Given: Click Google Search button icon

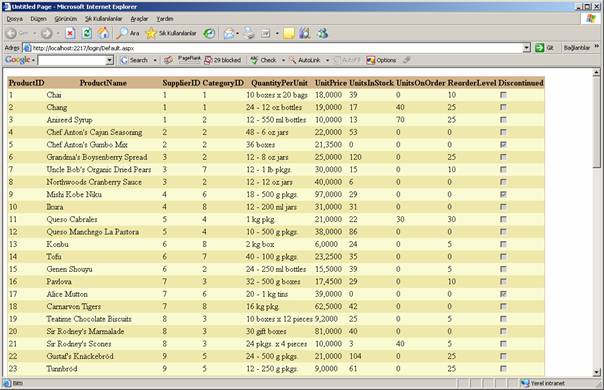Looking at the screenshot, I should pos(124,60).
